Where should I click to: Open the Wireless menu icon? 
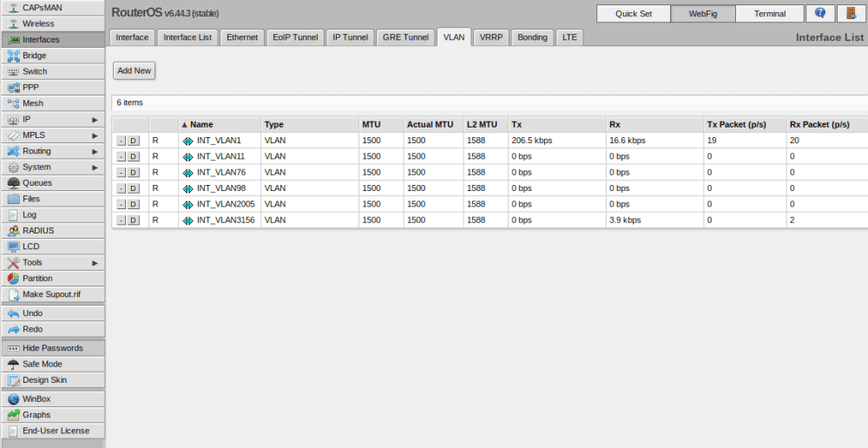pyautogui.click(x=14, y=23)
